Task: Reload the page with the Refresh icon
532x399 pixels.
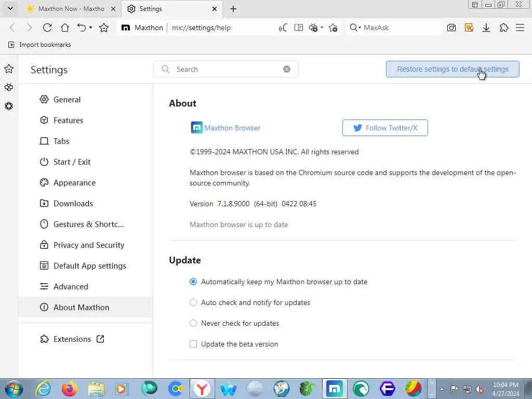Action: 47,28
